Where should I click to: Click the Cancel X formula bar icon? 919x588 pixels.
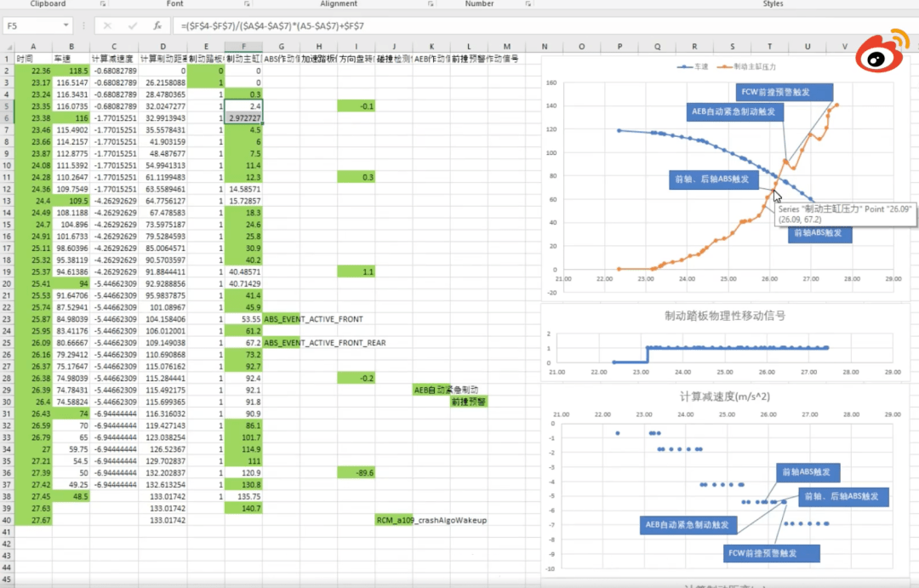[x=108, y=26]
